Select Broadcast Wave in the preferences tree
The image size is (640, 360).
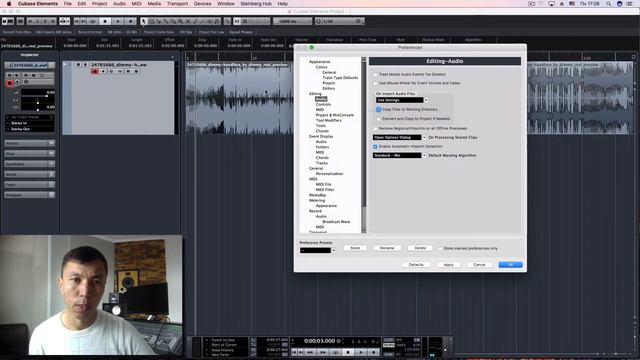(336, 222)
